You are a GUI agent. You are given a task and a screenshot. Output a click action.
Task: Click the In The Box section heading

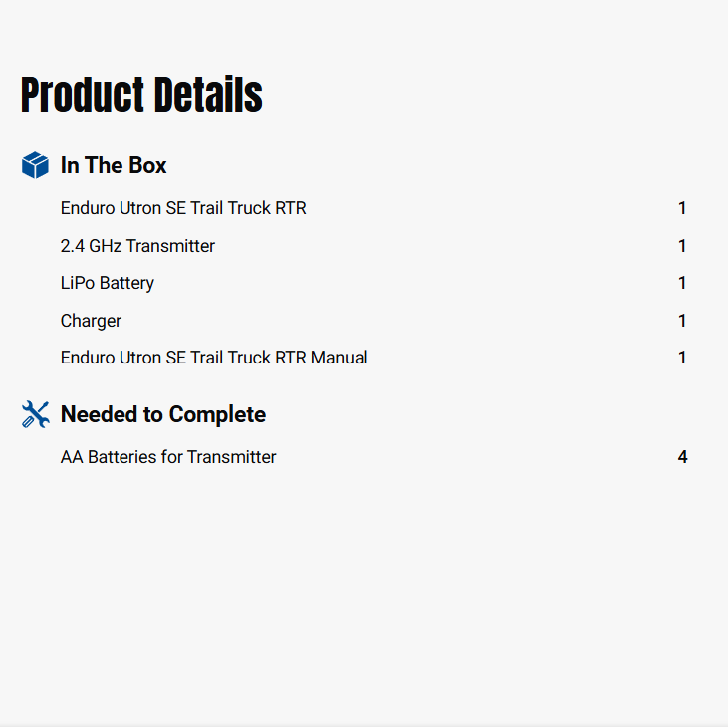click(114, 165)
